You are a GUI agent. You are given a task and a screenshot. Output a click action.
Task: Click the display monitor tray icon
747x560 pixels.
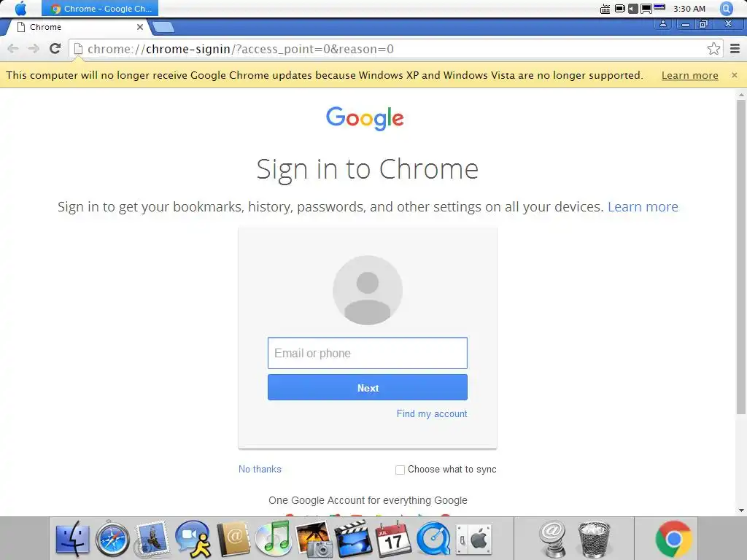coord(646,9)
